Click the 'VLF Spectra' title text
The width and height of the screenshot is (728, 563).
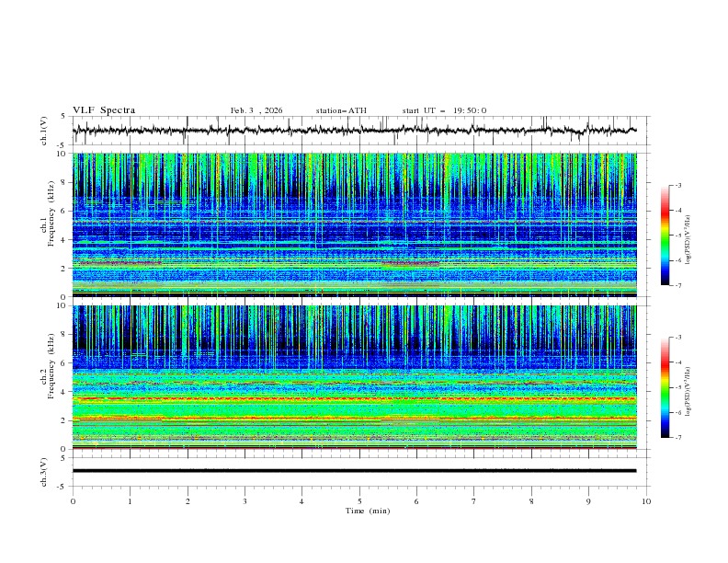pyautogui.click(x=104, y=110)
